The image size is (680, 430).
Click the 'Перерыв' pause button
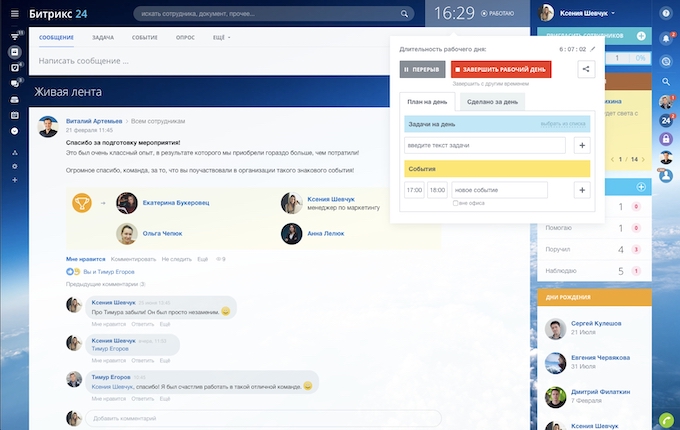[423, 70]
